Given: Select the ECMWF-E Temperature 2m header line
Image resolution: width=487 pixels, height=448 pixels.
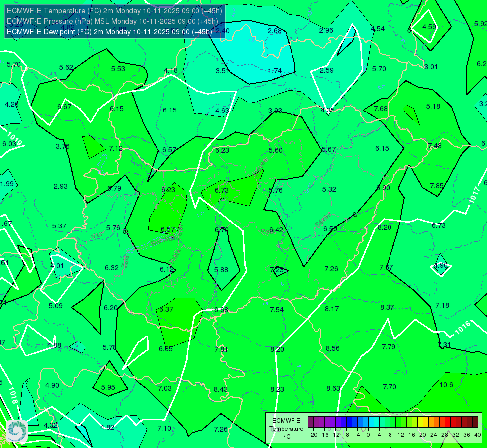Looking at the screenshot, I should [x=114, y=11].
